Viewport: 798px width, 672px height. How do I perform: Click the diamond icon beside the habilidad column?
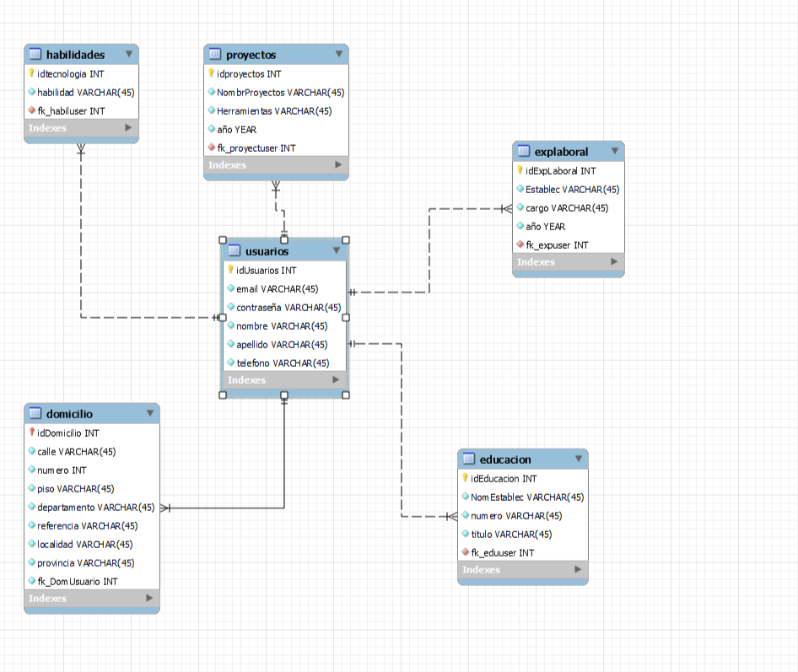pos(34,92)
